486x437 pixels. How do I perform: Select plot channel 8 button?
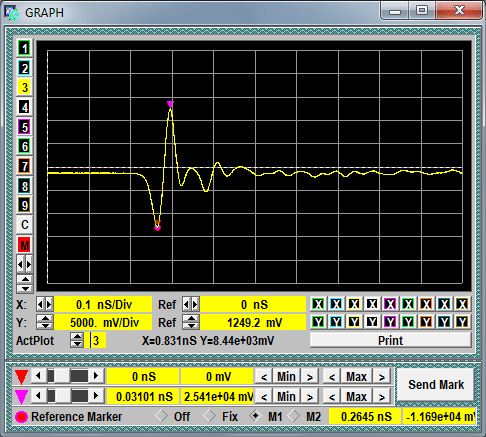[x=24, y=186]
